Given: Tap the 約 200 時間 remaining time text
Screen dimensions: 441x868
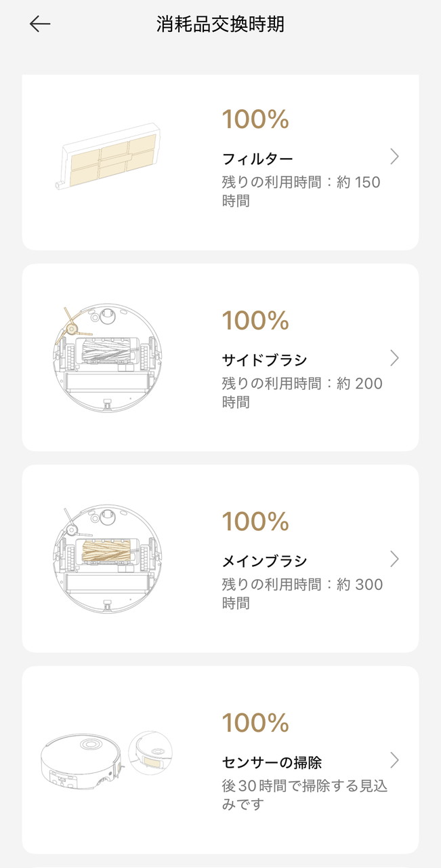Looking at the screenshot, I should 302,393.
